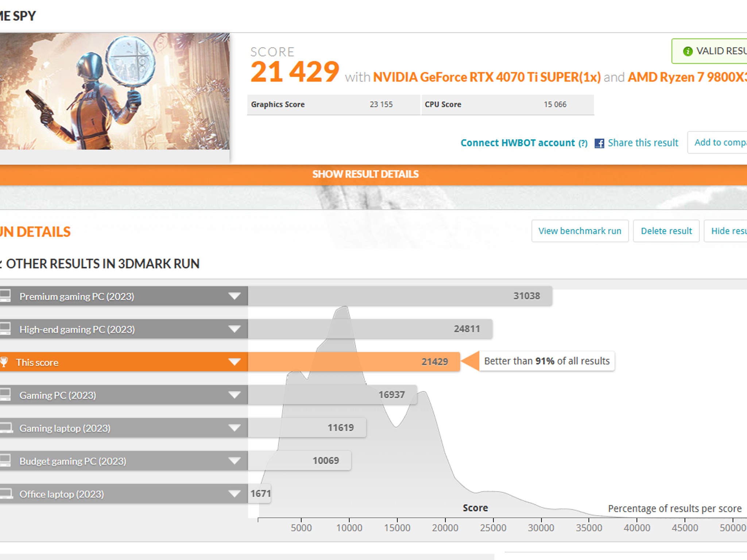Viewport: 747px width, 560px height.
Task: Click the Office laptop 1671 score bar
Action: tap(259, 494)
